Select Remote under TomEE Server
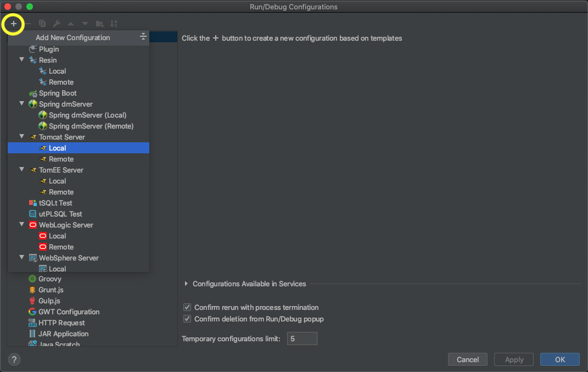The height and width of the screenshot is (372, 588). [79, 192]
